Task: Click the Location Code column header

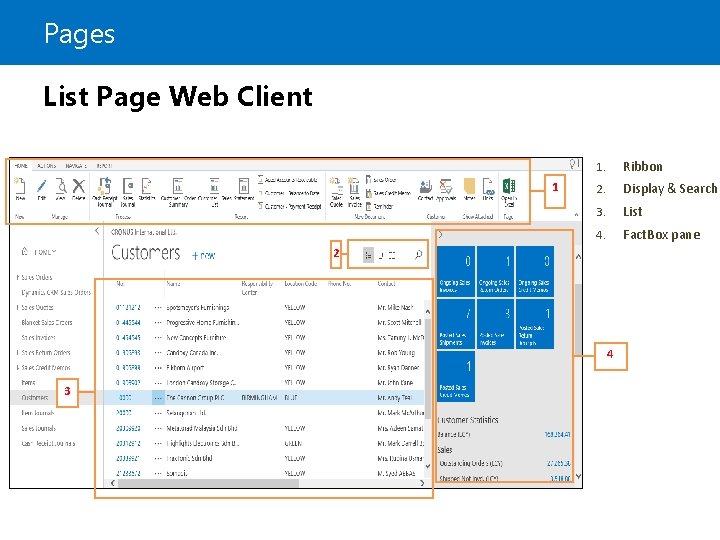Action: click(301, 284)
